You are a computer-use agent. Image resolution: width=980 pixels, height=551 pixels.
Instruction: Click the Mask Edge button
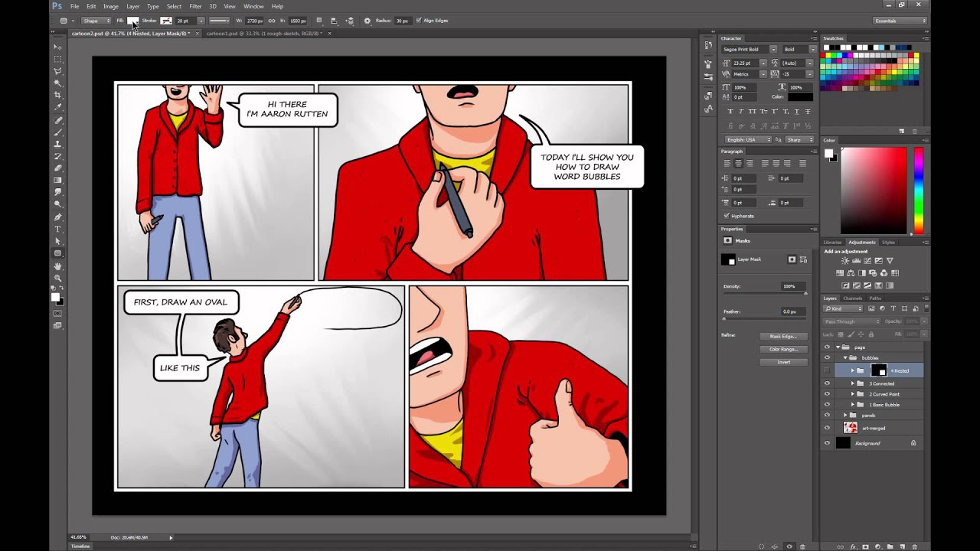click(x=783, y=336)
